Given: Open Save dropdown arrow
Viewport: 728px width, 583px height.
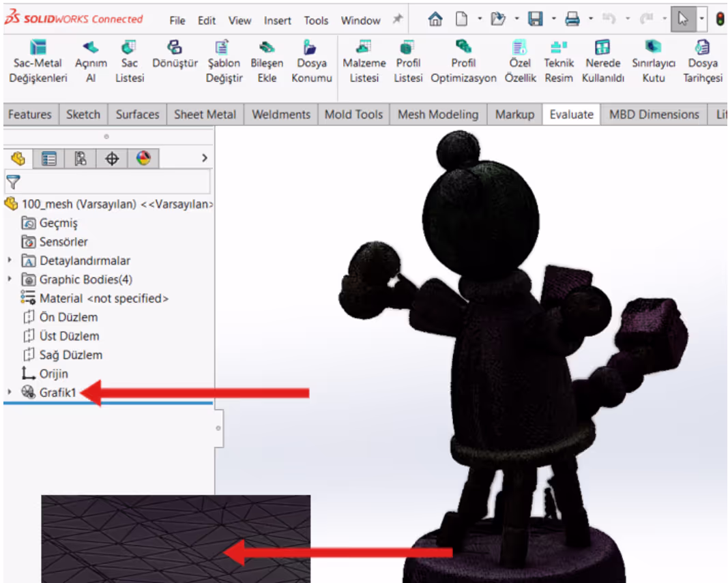Looking at the screenshot, I should pos(554,19).
